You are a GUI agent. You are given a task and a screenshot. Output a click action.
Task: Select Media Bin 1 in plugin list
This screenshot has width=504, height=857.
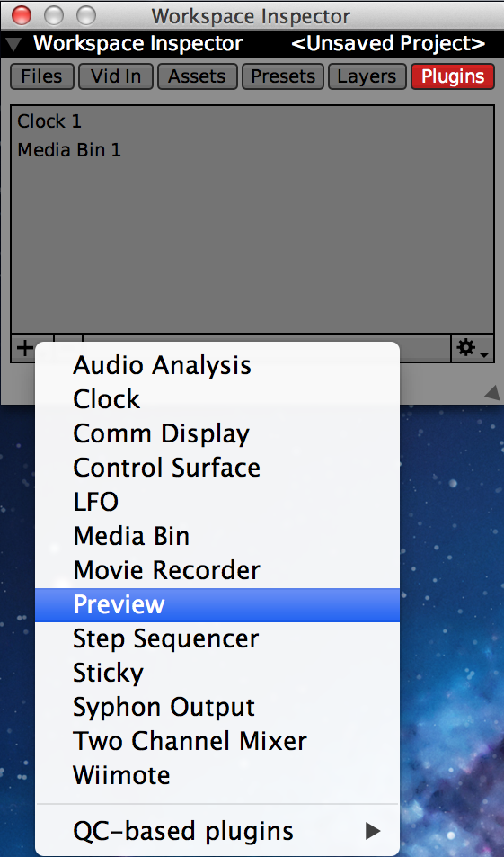pyautogui.click(x=69, y=150)
